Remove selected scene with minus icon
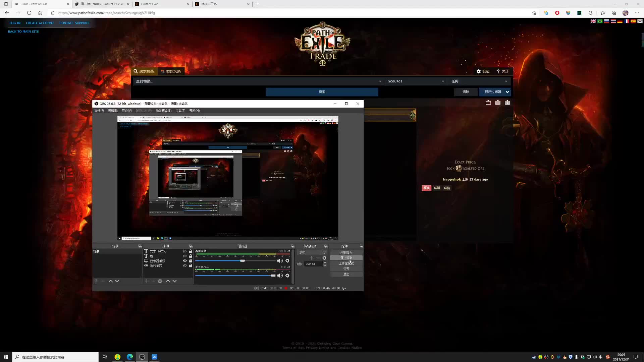644x362 pixels. (x=103, y=281)
